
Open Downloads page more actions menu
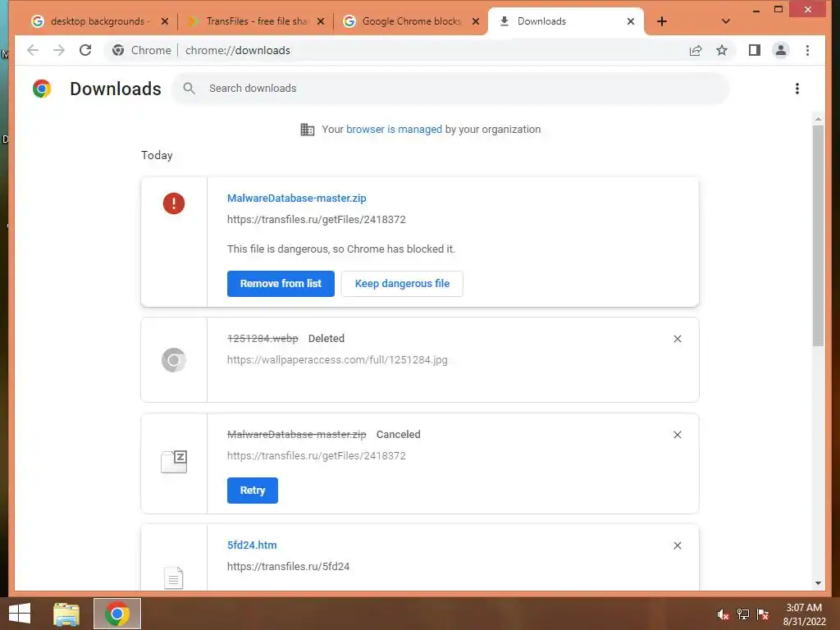tap(797, 89)
